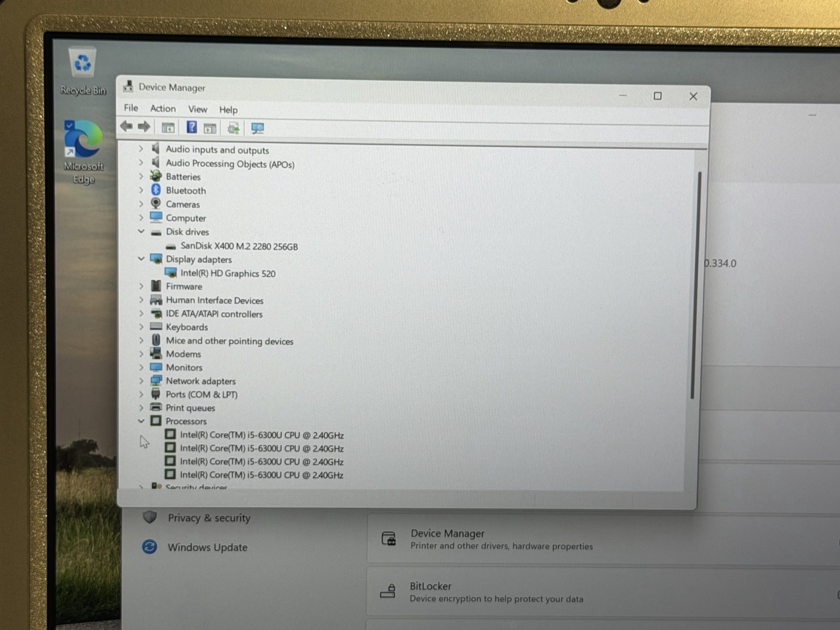Expand the Human Interface Devices node

point(141,299)
